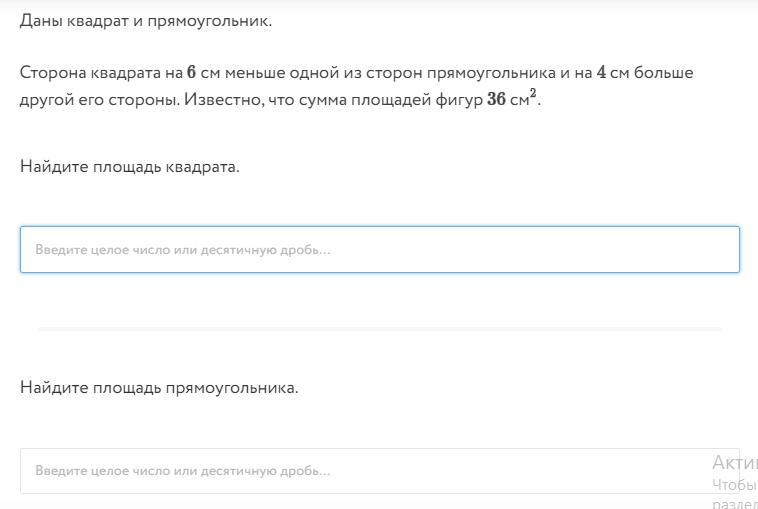The height and width of the screenshot is (509, 758).
Task: Click the 'Акти' Windows activation watermark text
Action: [x=735, y=463]
